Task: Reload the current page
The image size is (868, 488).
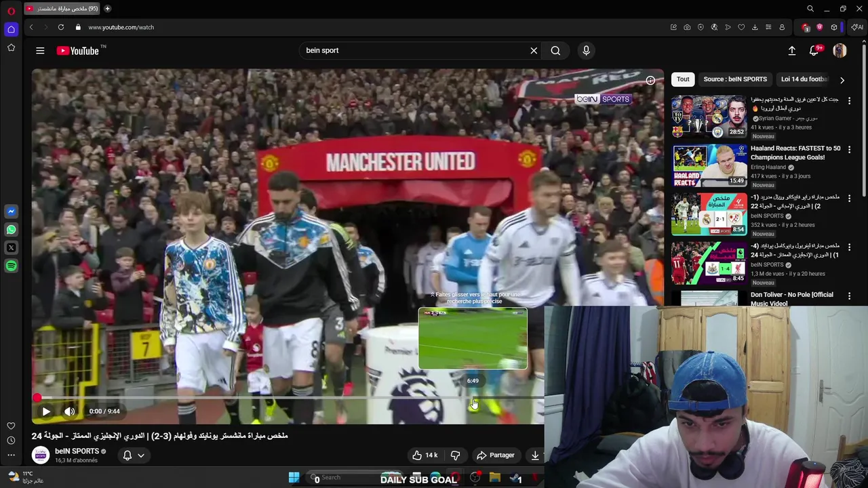Action: [x=61, y=27]
